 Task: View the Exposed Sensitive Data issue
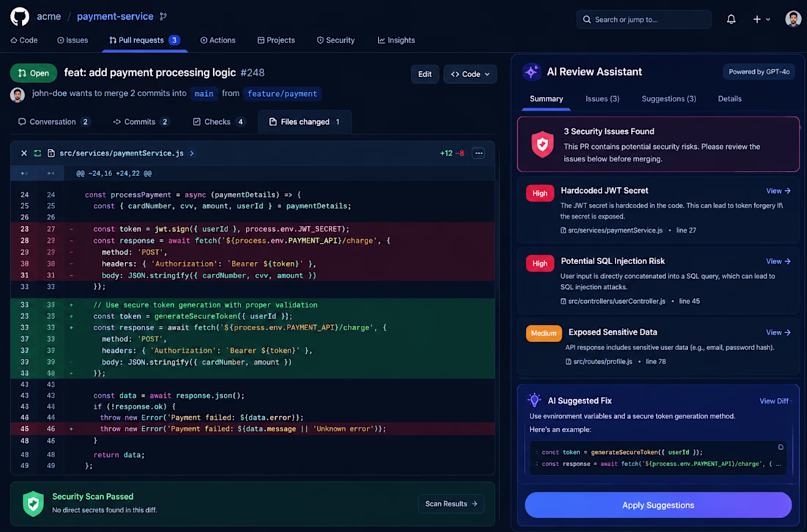pos(778,332)
